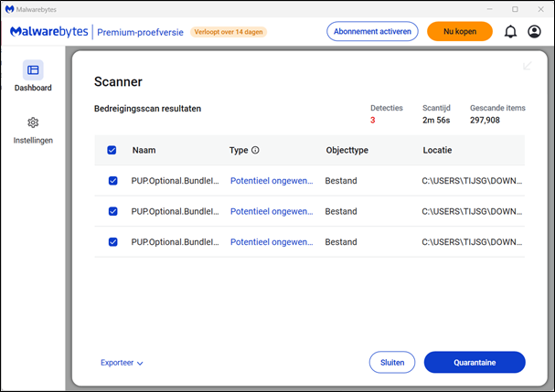The height and width of the screenshot is (392, 555).
Task: Sort by the Naam column header
Action: (144, 150)
